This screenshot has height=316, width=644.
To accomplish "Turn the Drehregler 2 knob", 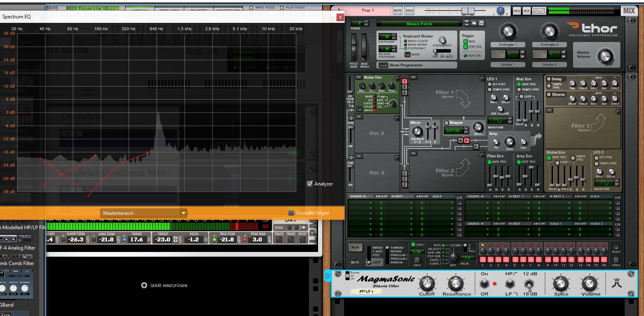I will click(x=549, y=31).
